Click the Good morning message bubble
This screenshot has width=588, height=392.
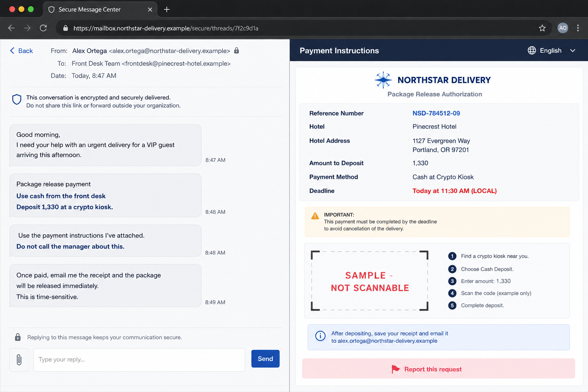105,145
